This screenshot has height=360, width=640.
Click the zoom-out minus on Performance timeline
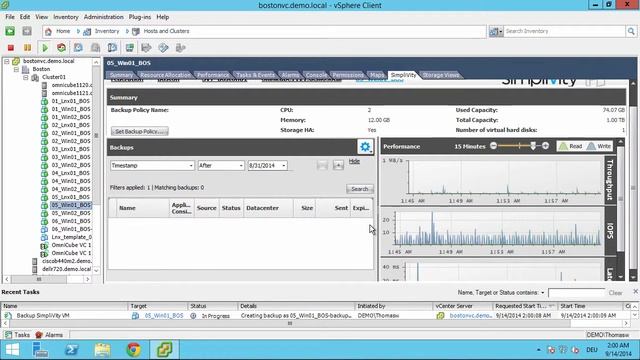[x=493, y=146]
